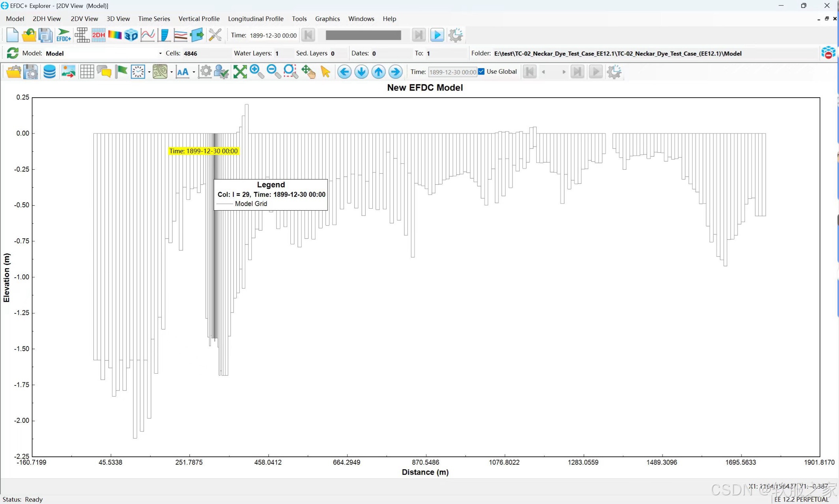Screen dimensions: 839x504
Task: Click the zoom to extents icon
Action: [x=240, y=72]
